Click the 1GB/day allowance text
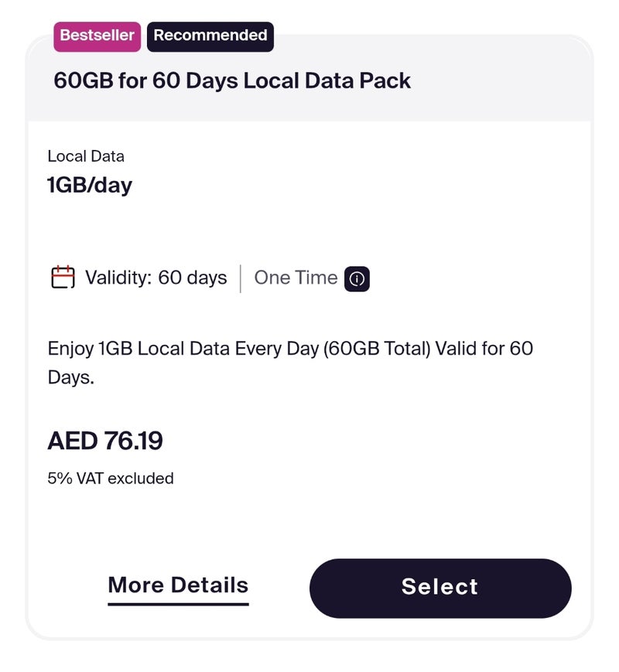The height and width of the screenshot is (672, 619). point(90,186)
